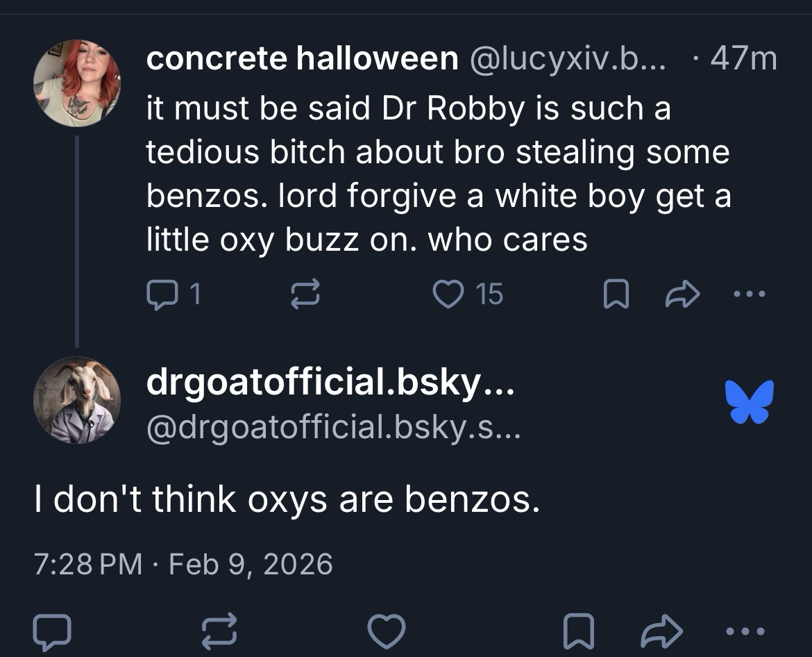This screenshot has width=812, height=657.
Task: Bookmark drgoatofficial's post
Action: (577, 631)
